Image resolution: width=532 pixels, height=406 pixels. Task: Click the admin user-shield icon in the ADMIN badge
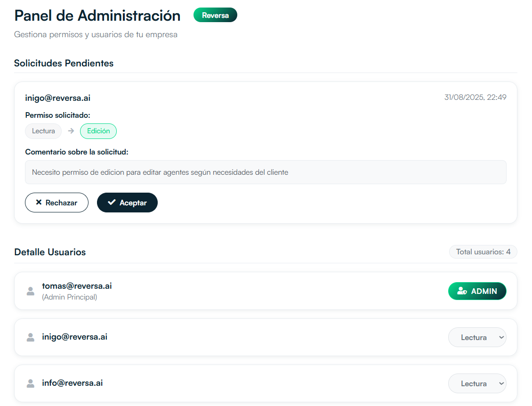(x=462, y=291)
